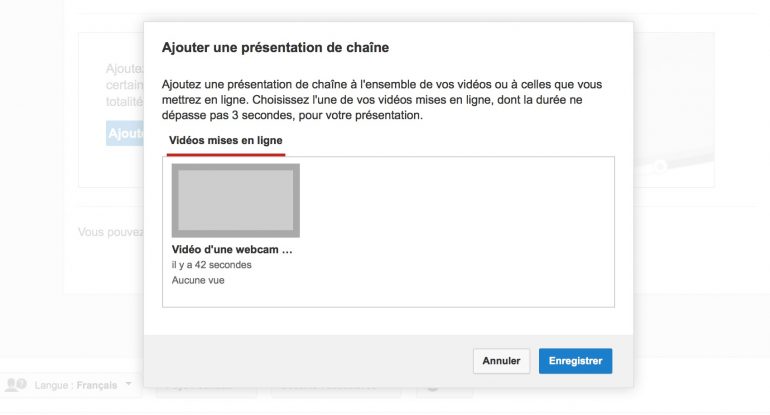Click the language person icon in footer
770x415 pixels.
click(15, 385)
